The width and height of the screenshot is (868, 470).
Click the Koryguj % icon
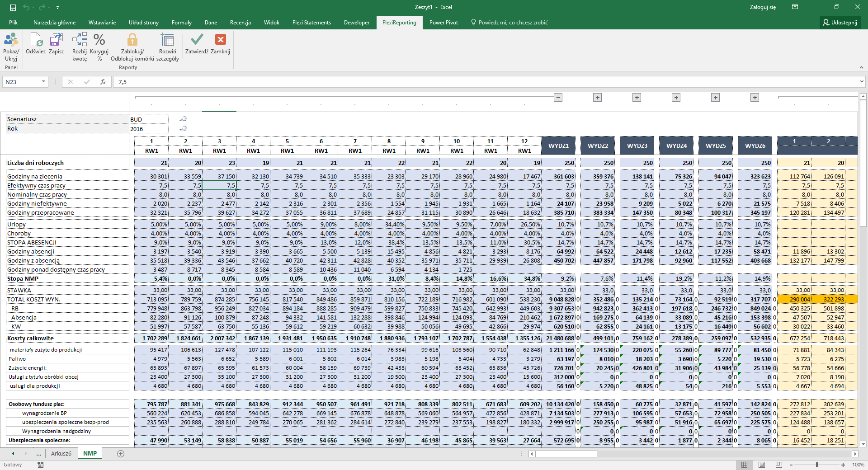coord(99,41)
